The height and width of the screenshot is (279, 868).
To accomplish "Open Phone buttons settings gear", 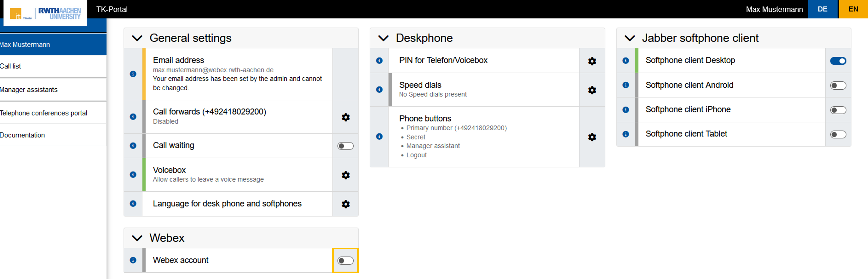I will [592, 137].
